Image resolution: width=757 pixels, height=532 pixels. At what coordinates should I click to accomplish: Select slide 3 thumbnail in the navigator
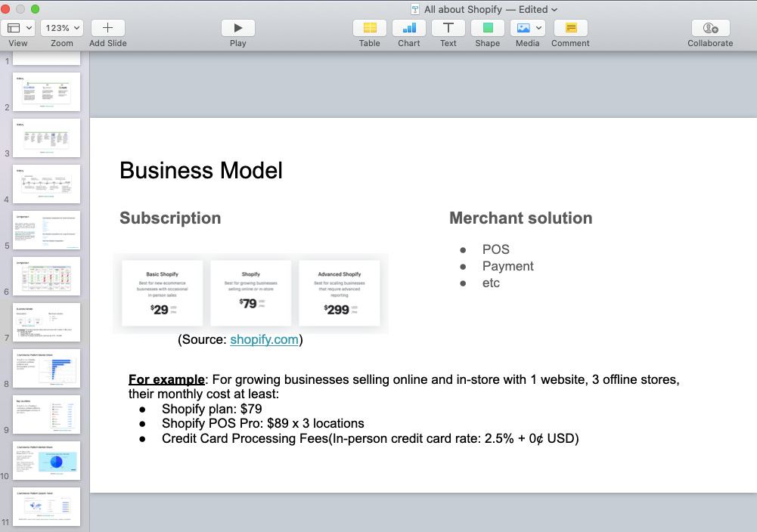[x=46, y=138]
